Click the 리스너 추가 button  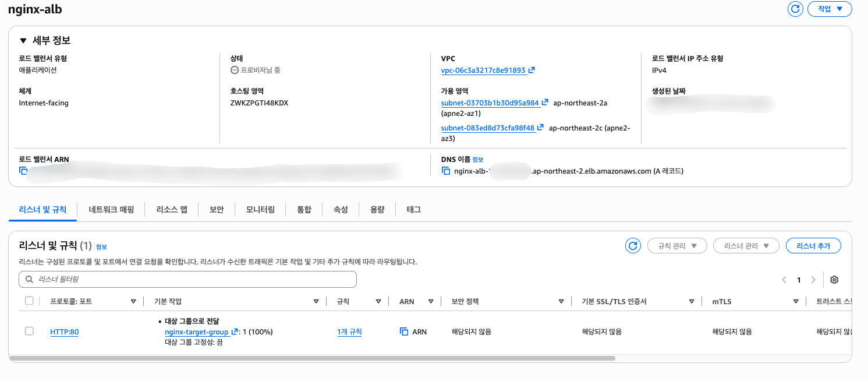pyautogui.click(x=813, y=246)
